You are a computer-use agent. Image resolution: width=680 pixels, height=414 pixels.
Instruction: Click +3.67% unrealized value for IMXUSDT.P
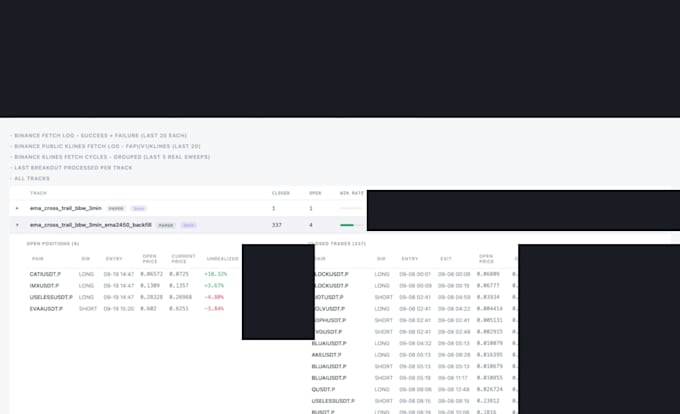click(214, 286)
